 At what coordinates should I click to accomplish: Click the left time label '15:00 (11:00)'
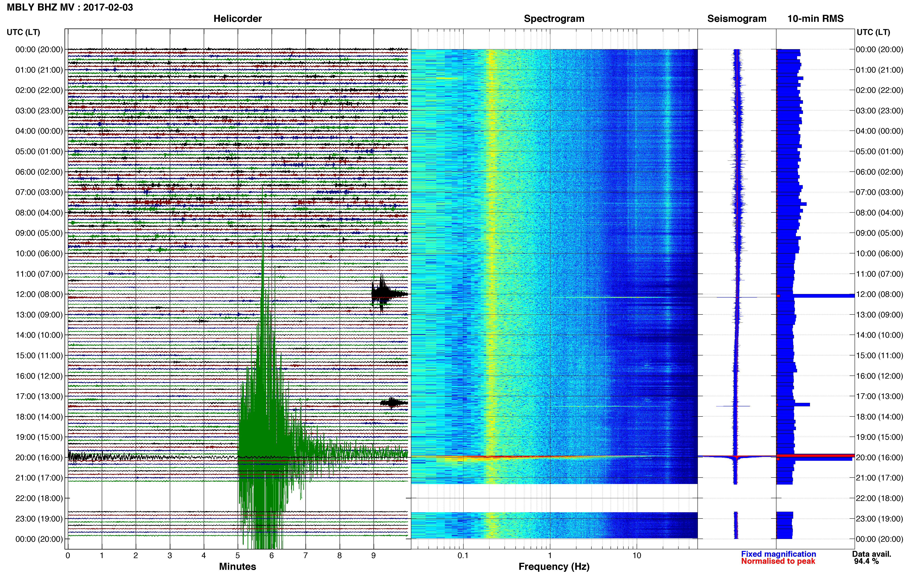[39, 355]
